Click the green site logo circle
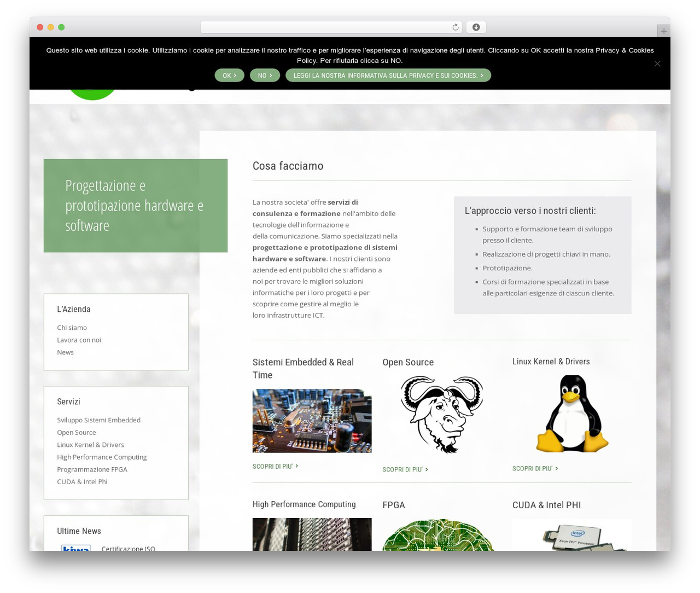Screen dimensions: 700x593 (x=92, y=95)
